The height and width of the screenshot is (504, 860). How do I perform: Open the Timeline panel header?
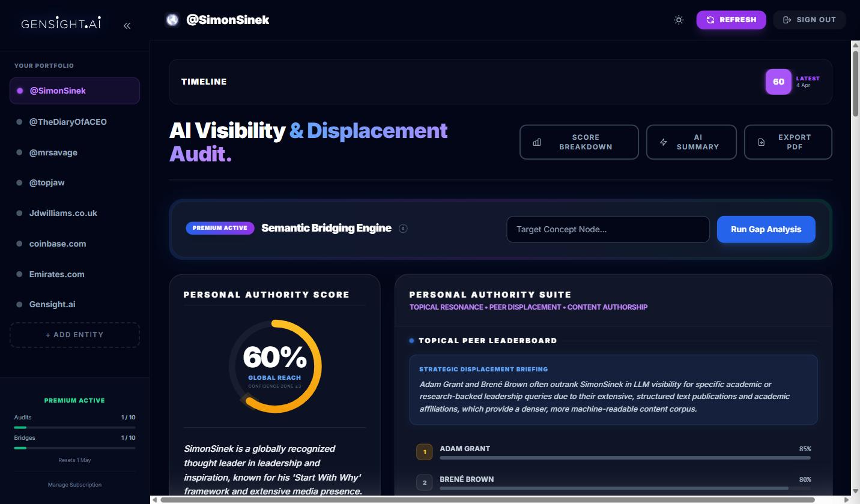point(204,82)
